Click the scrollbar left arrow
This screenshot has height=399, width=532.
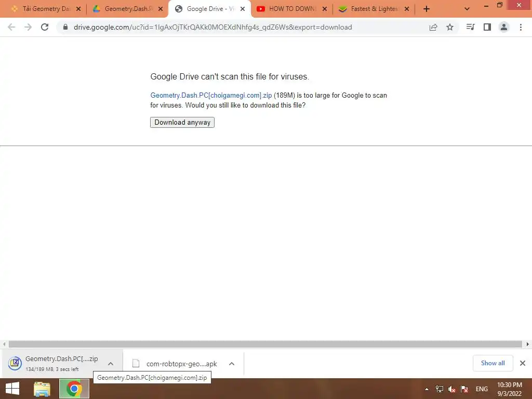(4, 344)
